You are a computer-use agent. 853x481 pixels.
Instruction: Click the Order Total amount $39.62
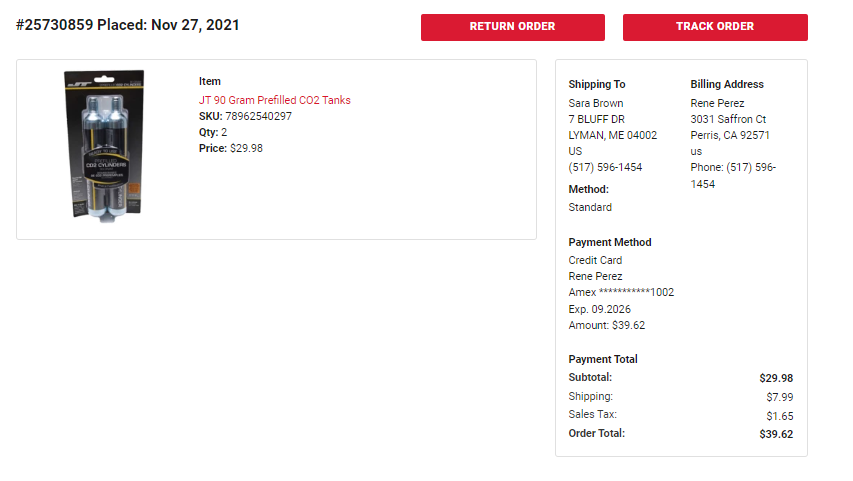tap(776, 434)
